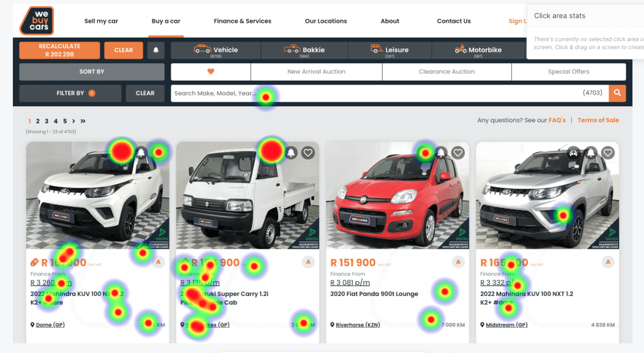The width and height of the screenshot is (644, 353).
Task: Switch to the Leisure category tab
Action: click(390, 51)
